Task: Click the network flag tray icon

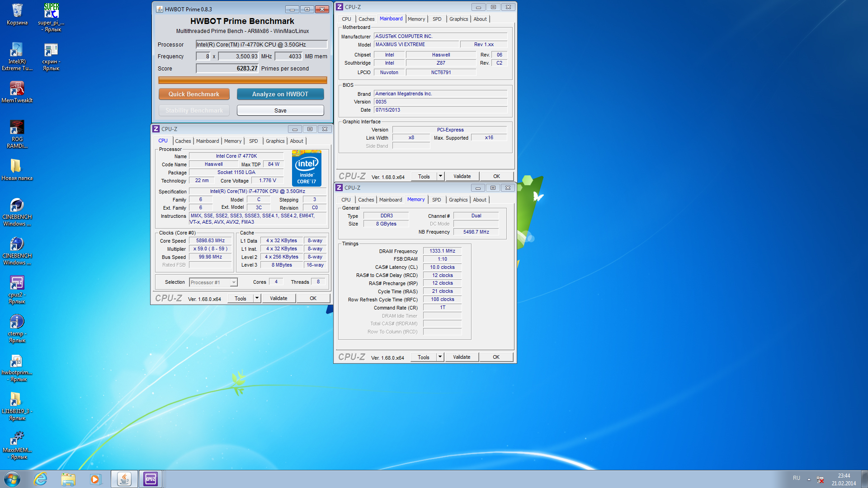Action: (820, 479)
